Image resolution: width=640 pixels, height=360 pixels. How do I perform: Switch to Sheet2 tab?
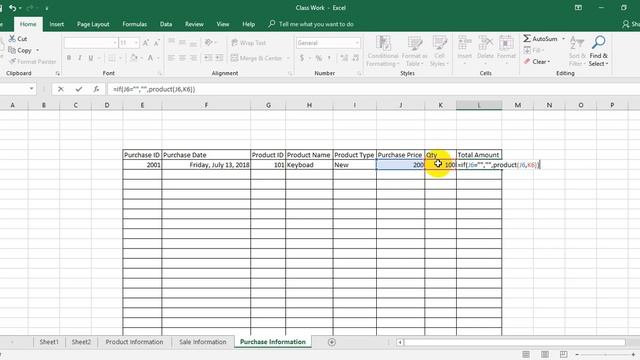point(81,342)
